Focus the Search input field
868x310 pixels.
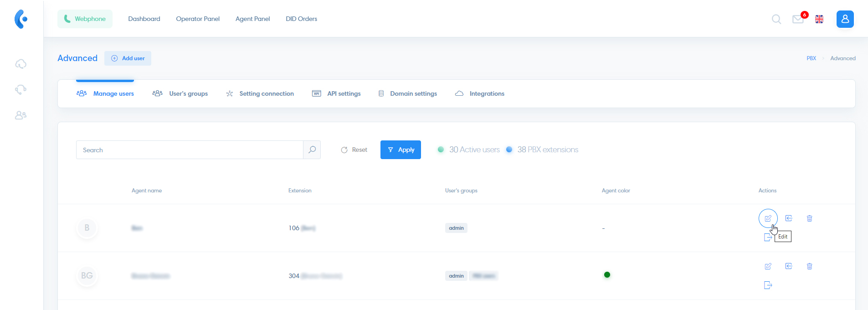[x=190, y=150]
